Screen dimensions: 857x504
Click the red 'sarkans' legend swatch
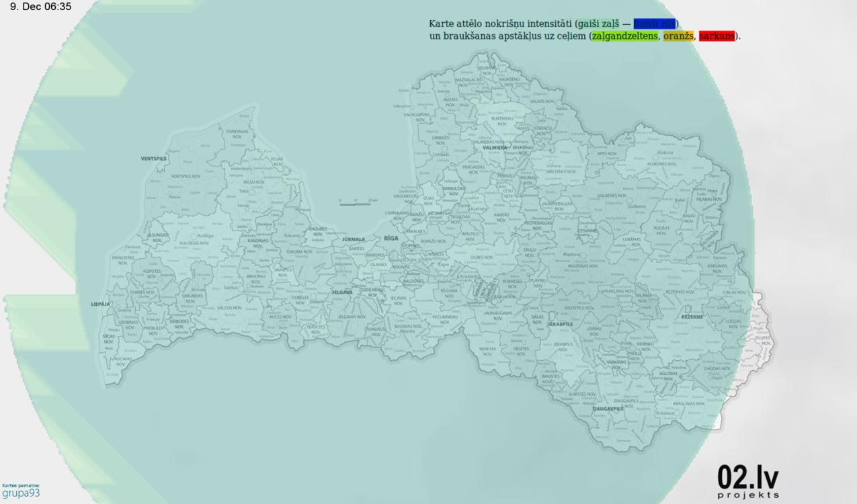click(717, 36)
